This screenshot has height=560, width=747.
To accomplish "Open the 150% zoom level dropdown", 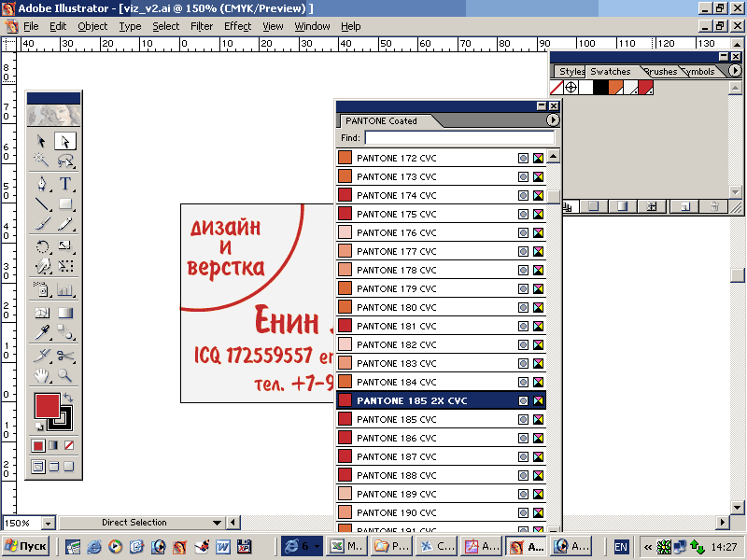I will [49, 523].
